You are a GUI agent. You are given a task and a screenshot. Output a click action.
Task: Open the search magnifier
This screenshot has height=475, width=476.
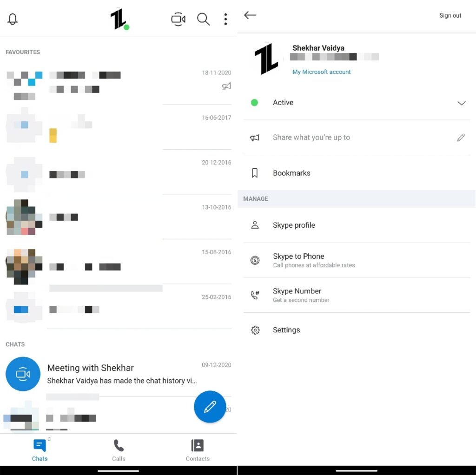(203, 19)
